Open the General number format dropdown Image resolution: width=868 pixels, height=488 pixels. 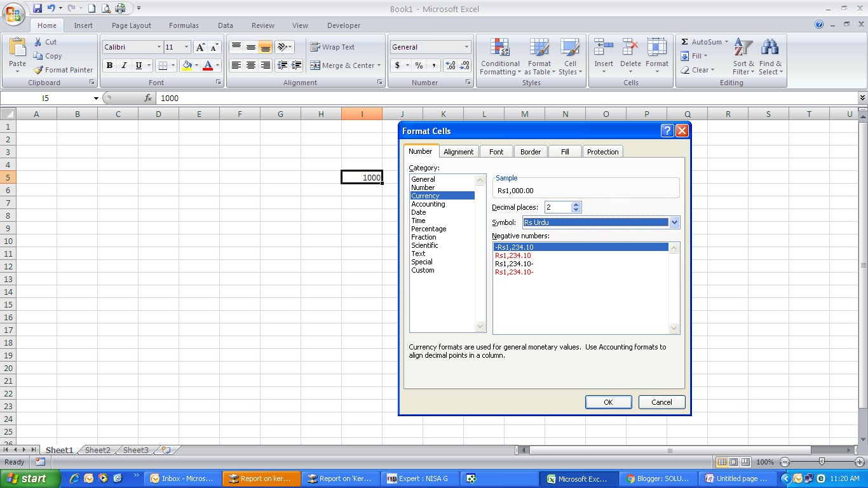coord(467,47)
